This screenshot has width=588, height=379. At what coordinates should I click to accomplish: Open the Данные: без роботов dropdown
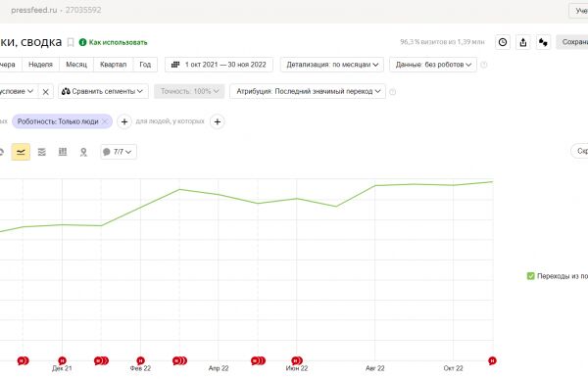click(433, 65)
